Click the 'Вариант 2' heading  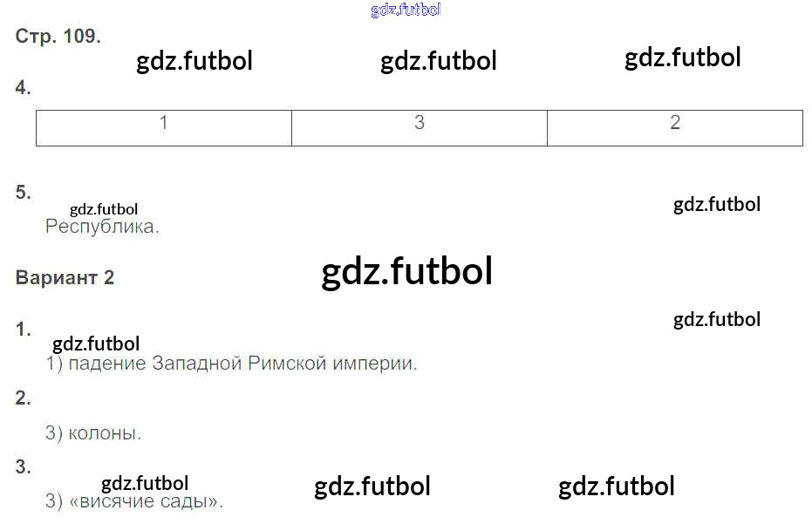click(x=65, y=278)
